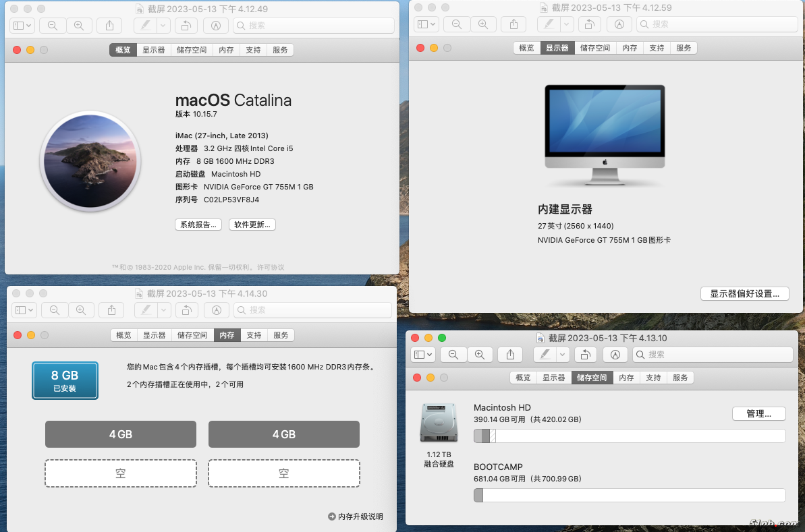The image size is (805, 532).
Task: Use the highlight pen in the 4.13.10 window
Action: [x=545, y=355]
